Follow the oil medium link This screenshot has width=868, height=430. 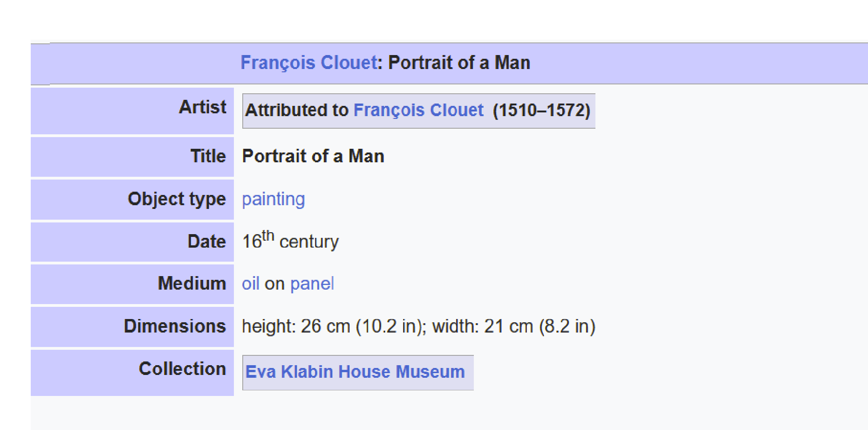click(250, 284)
